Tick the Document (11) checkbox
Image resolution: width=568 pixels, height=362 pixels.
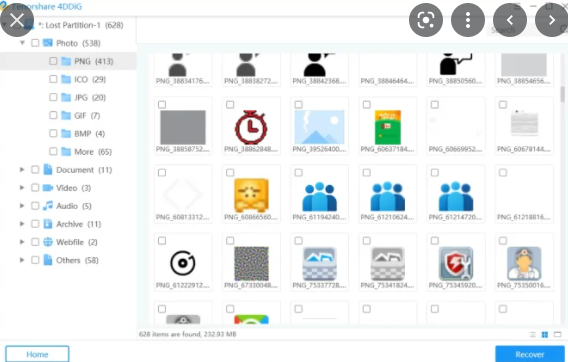click(35, 170)
